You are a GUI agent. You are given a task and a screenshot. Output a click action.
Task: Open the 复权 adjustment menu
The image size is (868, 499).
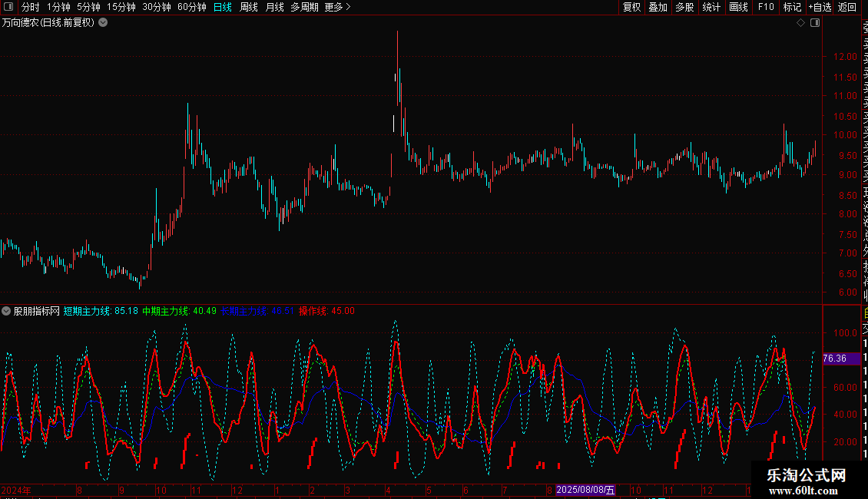point(631,7)
